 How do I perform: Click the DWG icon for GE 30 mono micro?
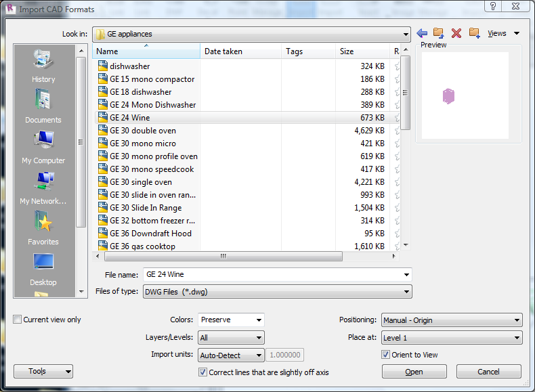pos(103,143)
